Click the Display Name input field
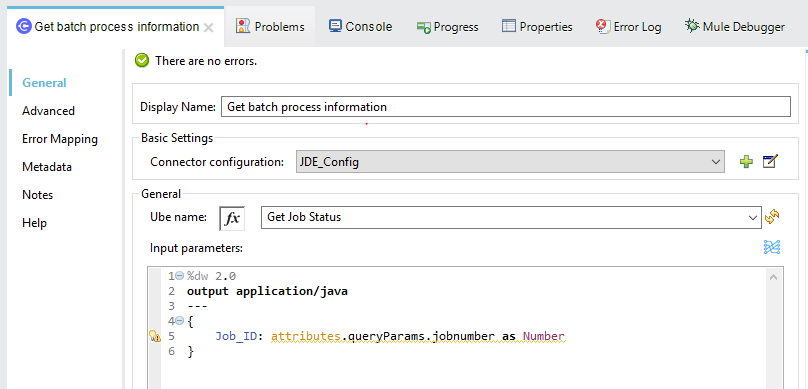The width and height of the screenshot is (808, 389). pos(506,107)
